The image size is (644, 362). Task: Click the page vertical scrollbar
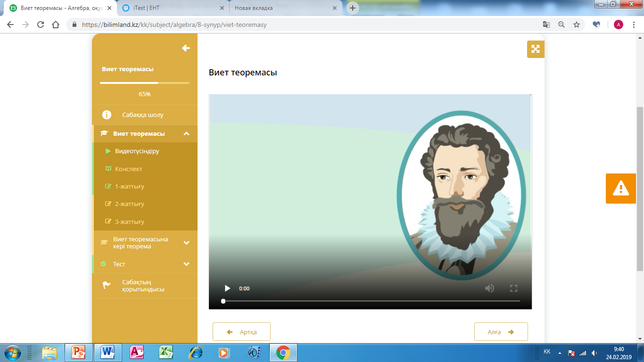640,189
